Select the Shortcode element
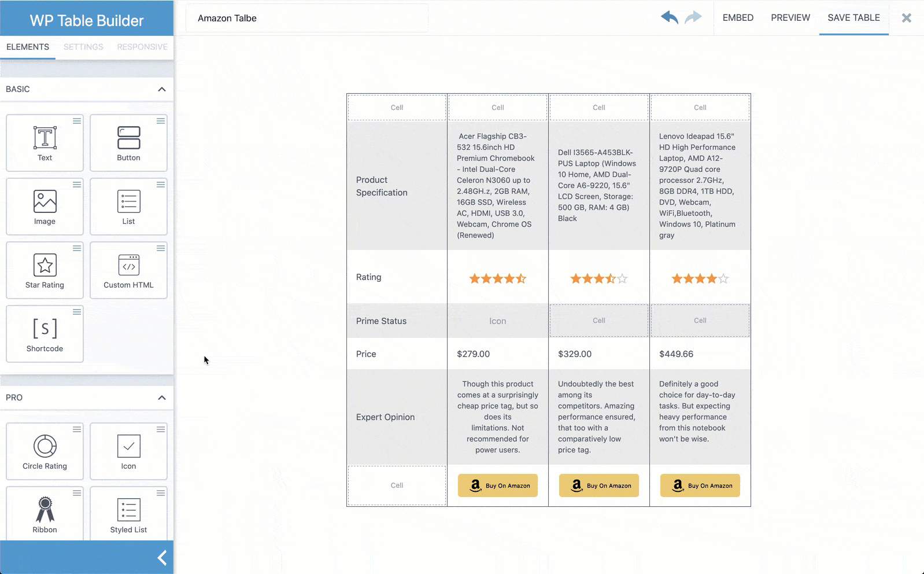 45,334
